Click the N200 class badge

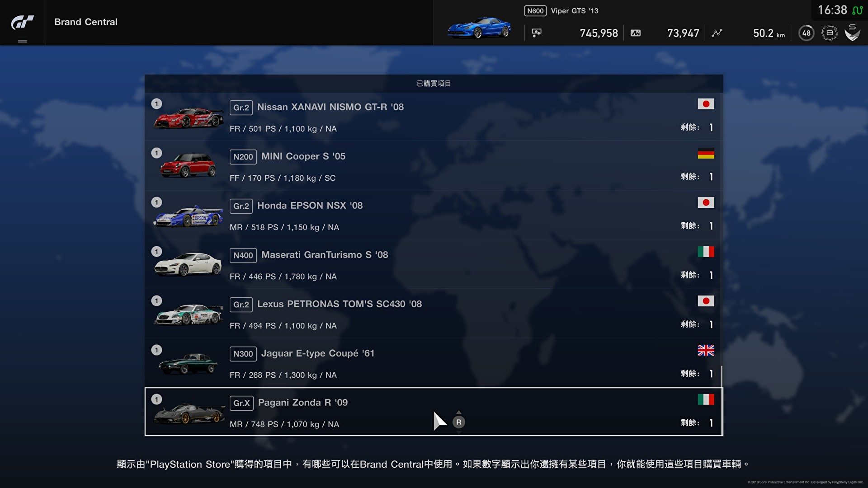[243, 157]
